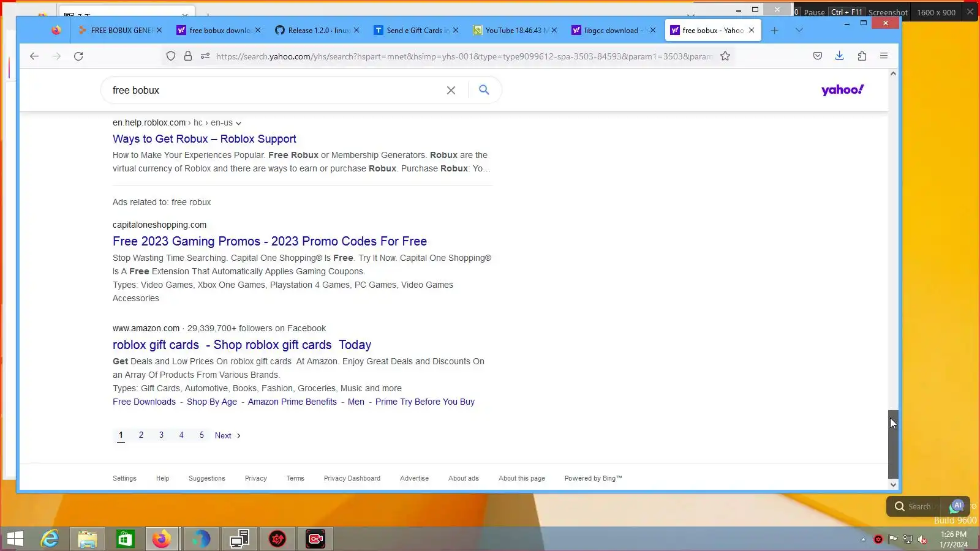Open the Firefox hamburger application menu
The width and height of the screenshot is (980, 551).
click(x=884, y=56)
